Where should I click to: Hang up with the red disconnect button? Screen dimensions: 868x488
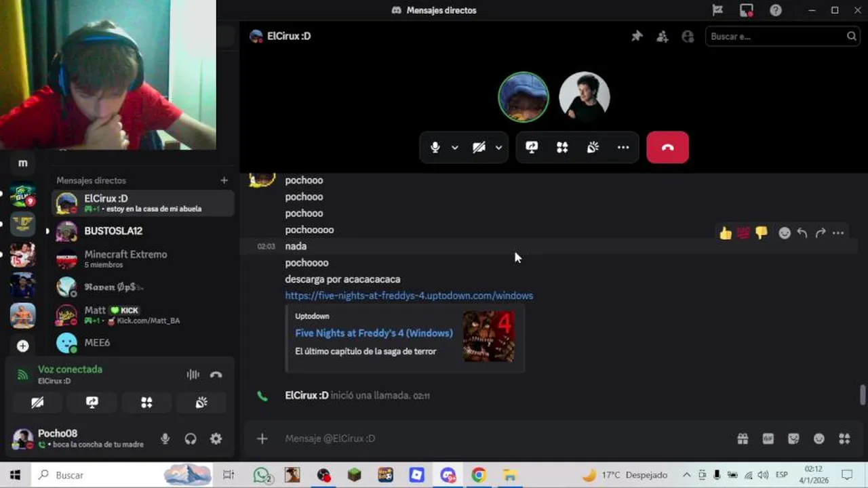click(667, 147)
